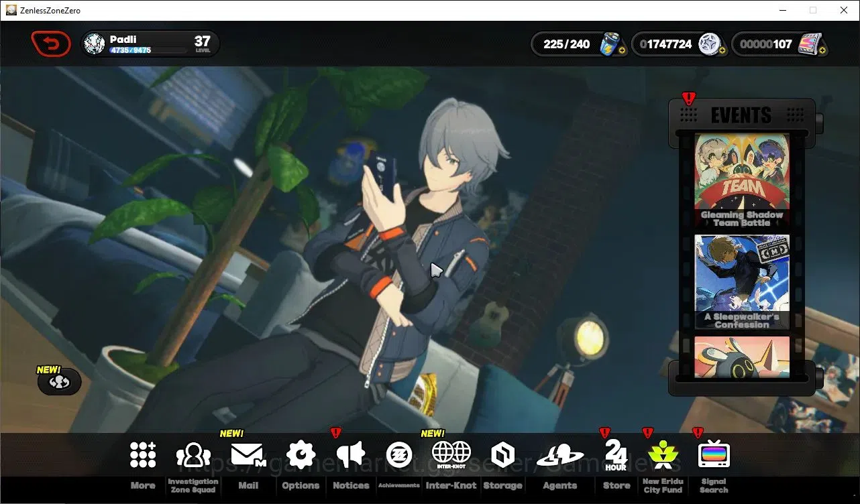Open Investigation Zone Squad icon

coord(193,455)
